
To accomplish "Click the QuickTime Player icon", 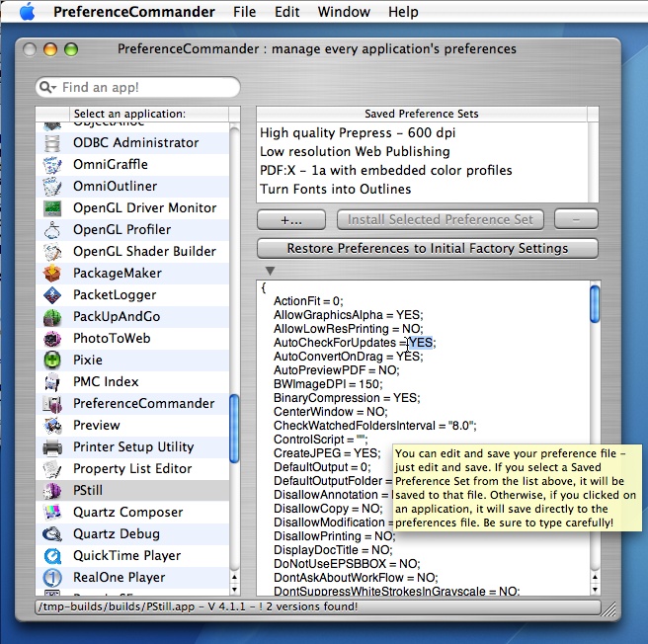I will (52, 555).
